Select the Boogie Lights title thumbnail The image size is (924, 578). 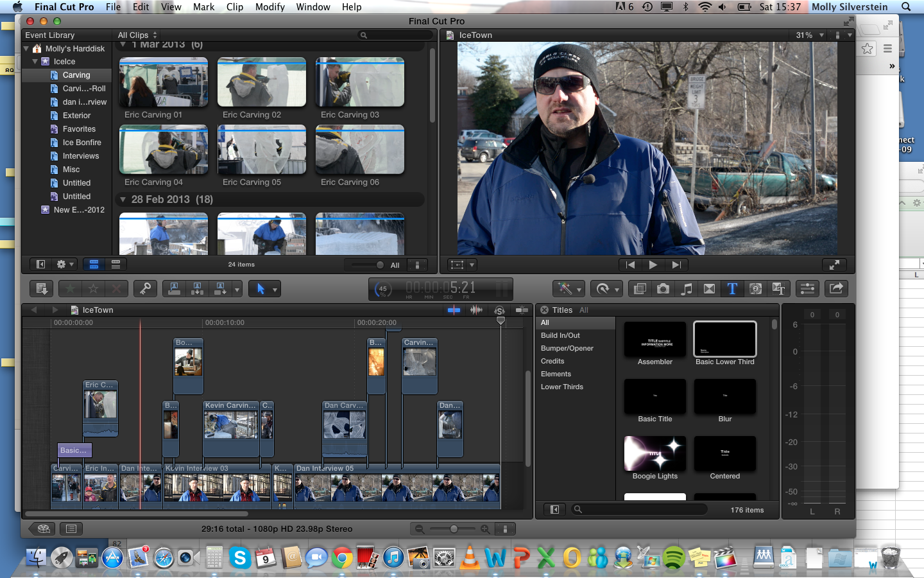tap(655, 453)
